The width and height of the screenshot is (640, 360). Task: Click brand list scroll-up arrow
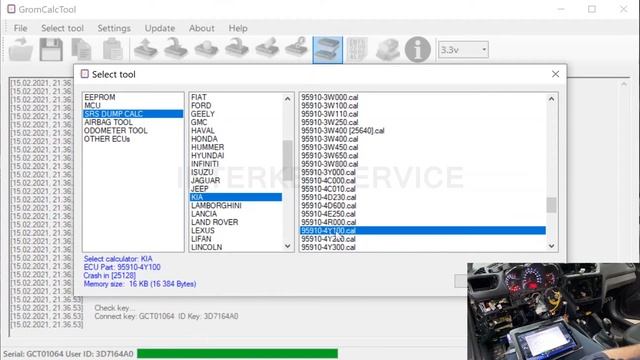(x=288, y=98)
